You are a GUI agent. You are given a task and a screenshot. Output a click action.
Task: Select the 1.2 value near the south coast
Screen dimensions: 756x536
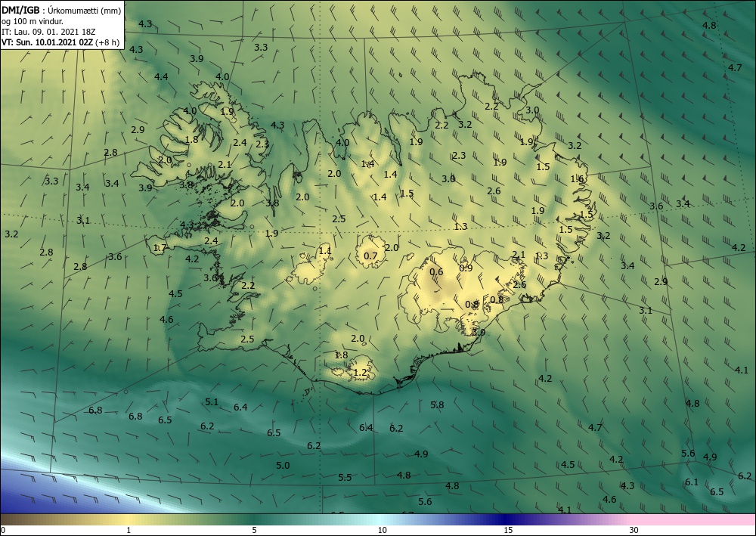click(x=360, y=373)
